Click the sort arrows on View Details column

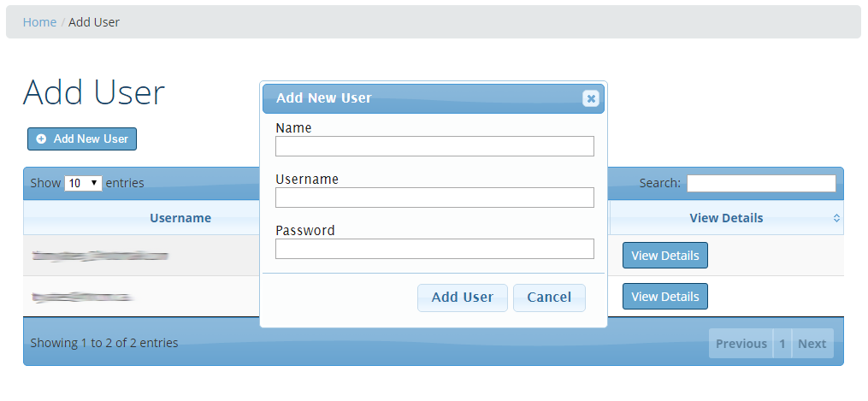[x=836, y=218]
